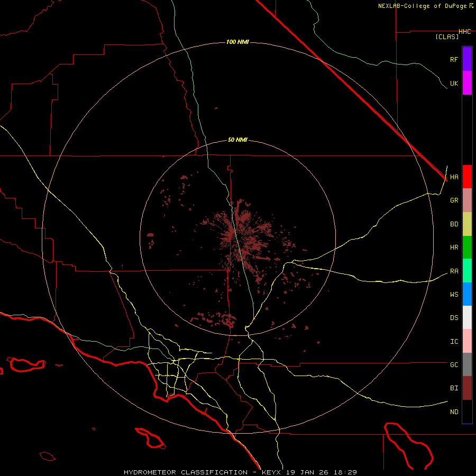476x476 pixels.
Task: Click the HHC product label
Action: [x=465, y=32]
